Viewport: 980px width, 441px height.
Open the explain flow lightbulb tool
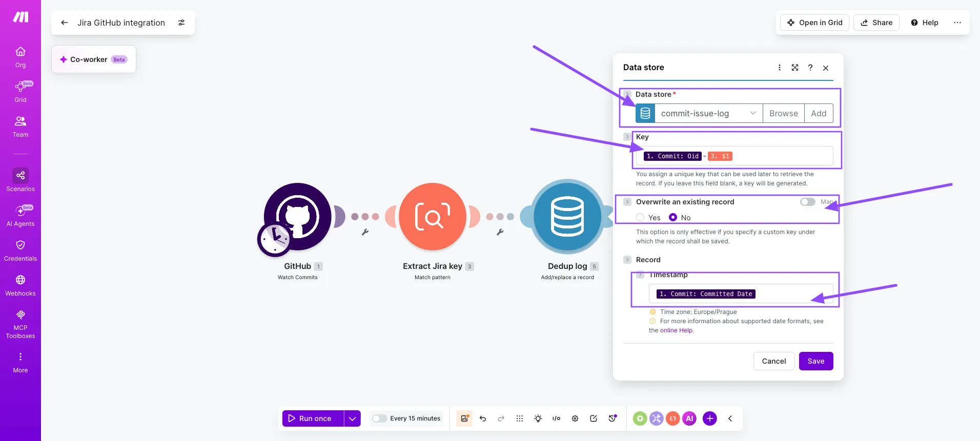(x=538, y=418)
